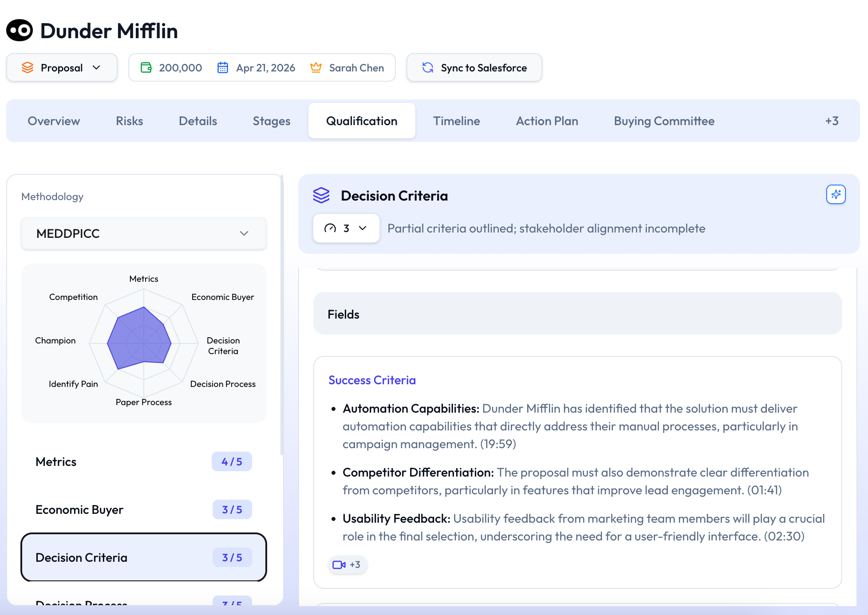This screenshot has width=868, height=615.
Task: Click the purple radar chart polygon
Action: 139,339
